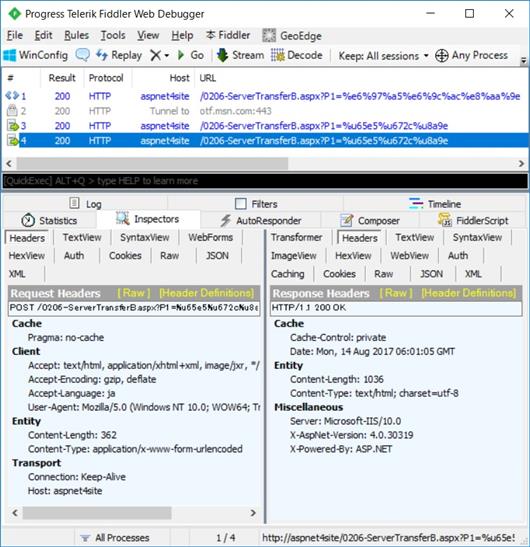The width and height of the screenshot is (530, 547).
Task: Click the All Processes filter funnel icon
Action: [85, 538]
